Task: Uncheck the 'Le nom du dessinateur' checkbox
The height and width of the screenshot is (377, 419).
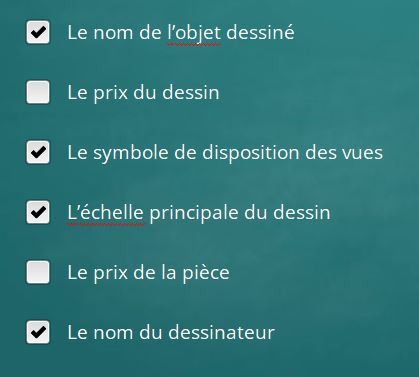Action: click(x=38, y=332)
